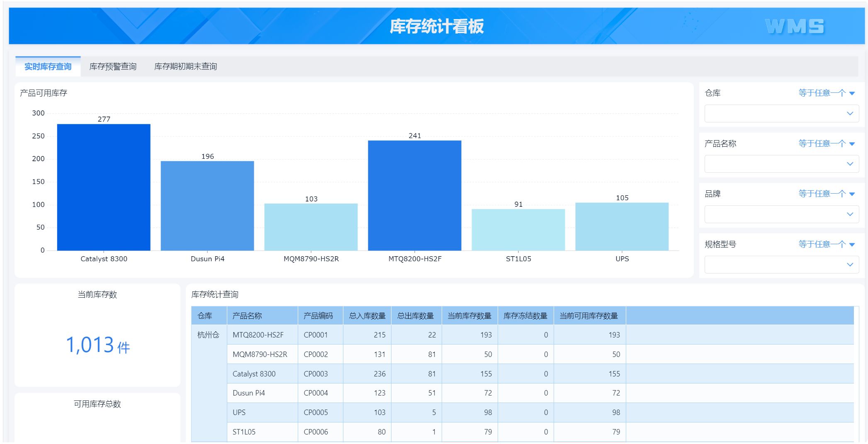Click total inbound value 236
868x444 pixels.
379,374
